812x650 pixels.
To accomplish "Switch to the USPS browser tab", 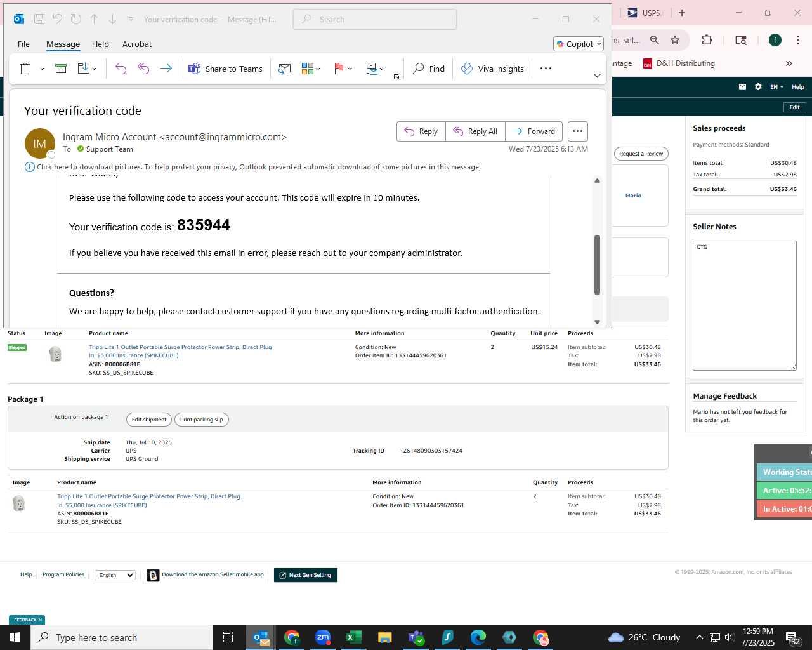I will click(x=645, y=13).
